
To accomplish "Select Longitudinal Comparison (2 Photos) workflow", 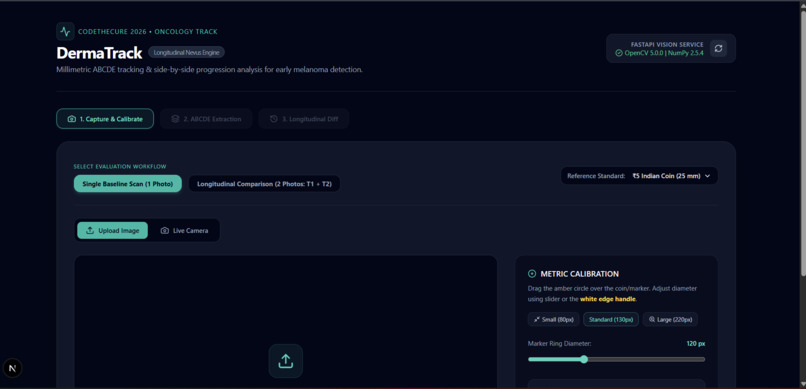I will (264, 183).
